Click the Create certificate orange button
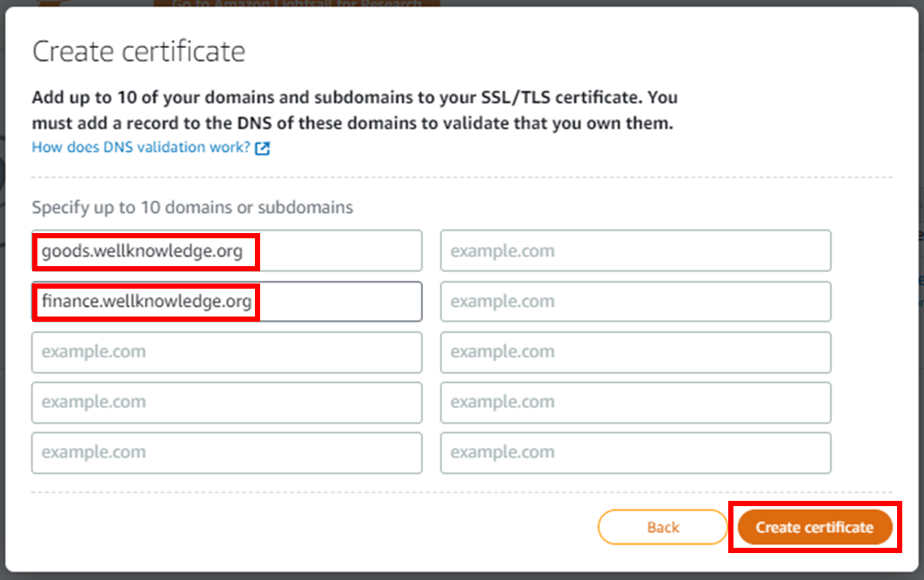The height and width of the screenshot is (580, 924). coord(814,527)
